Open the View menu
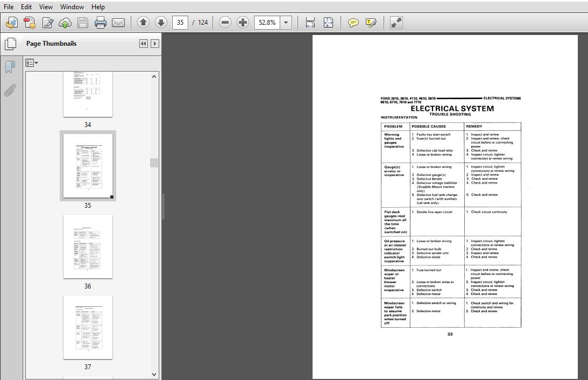This screenshot has width=588, height=380. tap(46, 7)
